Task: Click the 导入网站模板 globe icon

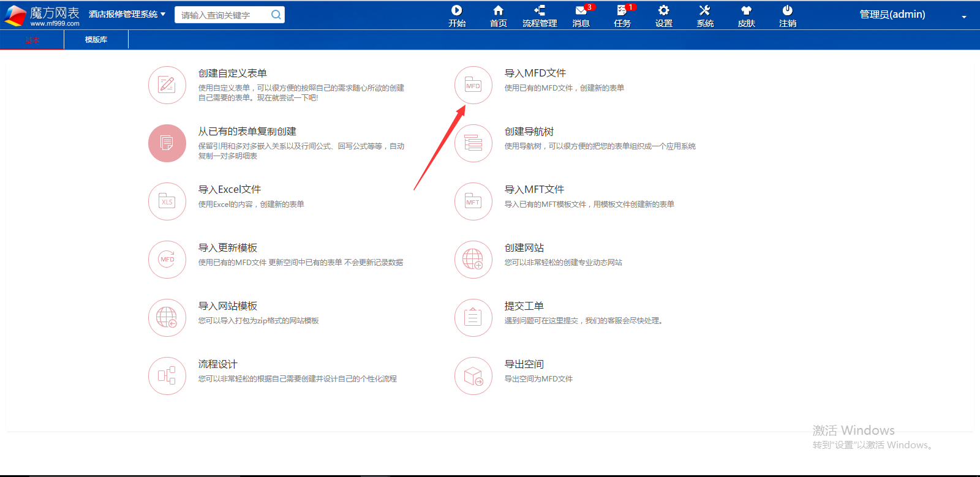Action: click(x=167, y=318)
